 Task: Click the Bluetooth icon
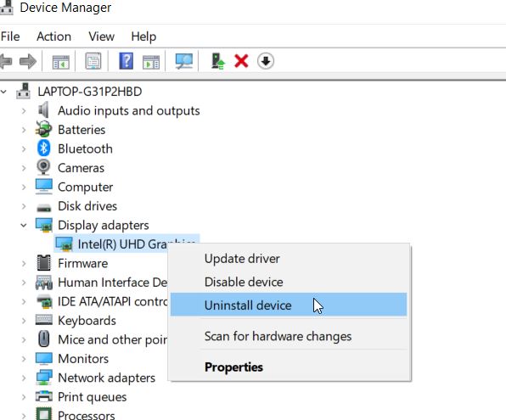pos(44,148)
